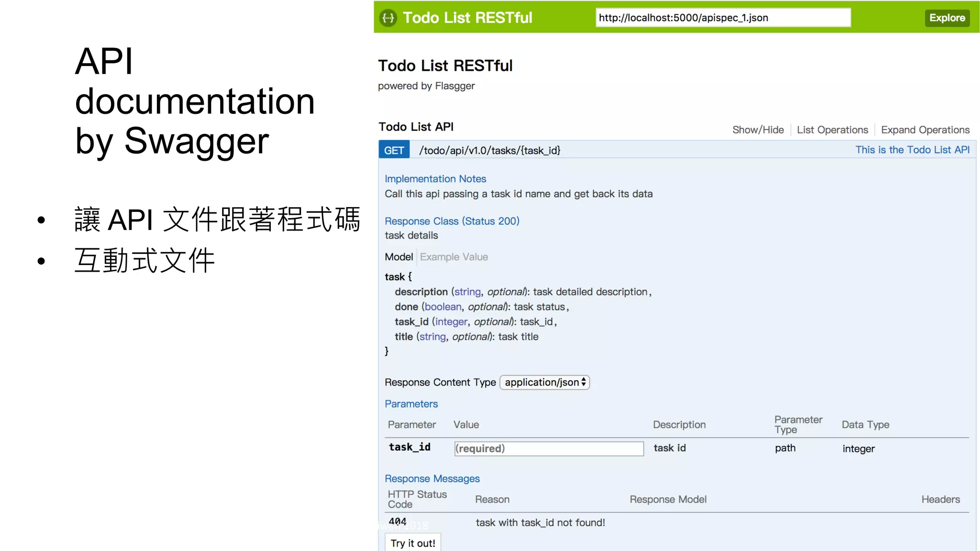Click the Explore button
The image size is (980, 551).
(947, 18)
